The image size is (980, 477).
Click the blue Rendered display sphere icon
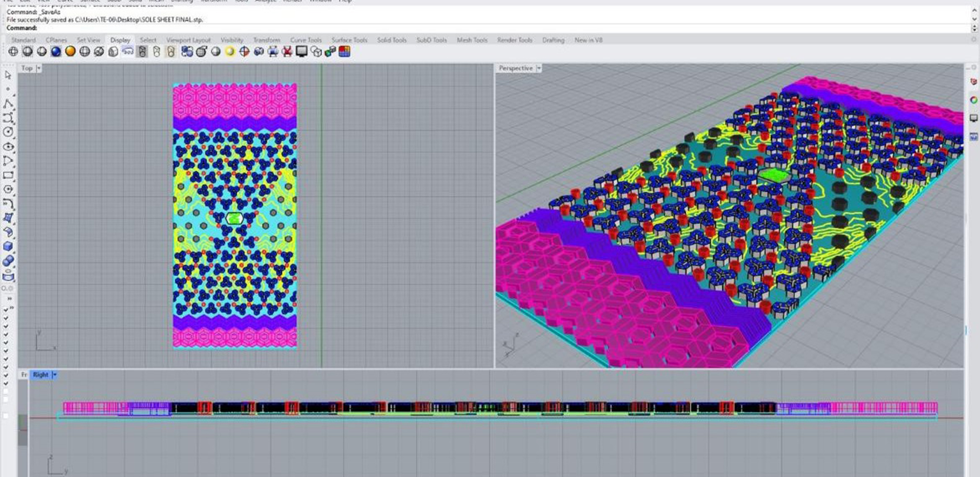(x=56, y=52)
